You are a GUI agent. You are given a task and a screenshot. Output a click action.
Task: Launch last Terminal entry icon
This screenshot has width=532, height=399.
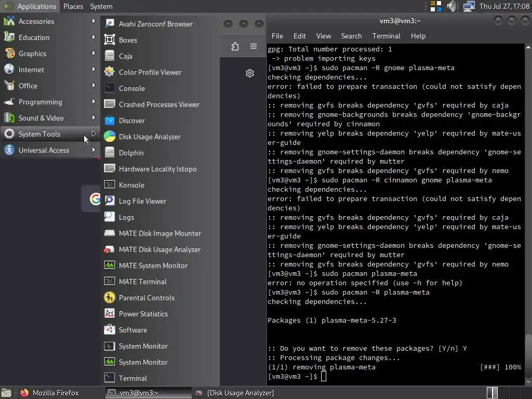[x=109, y=378]
